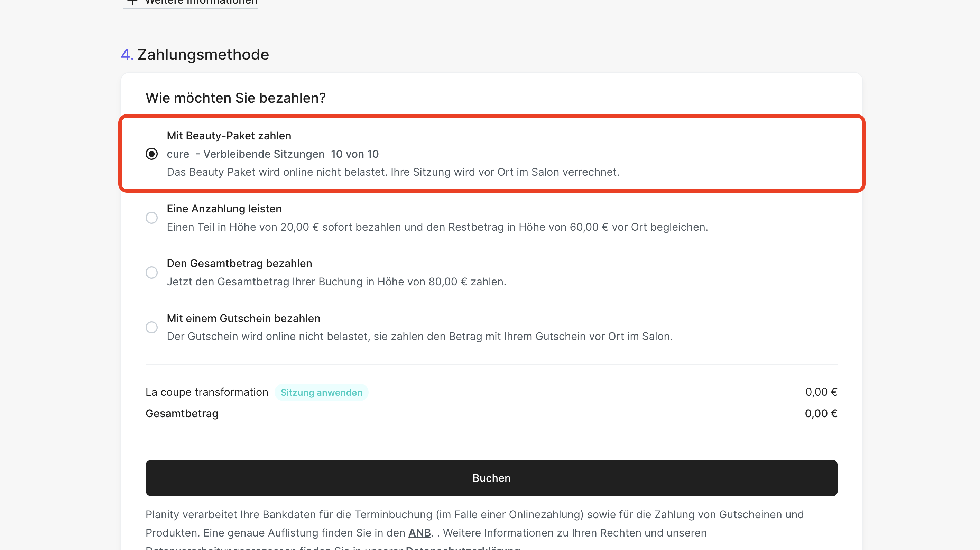Click the Eine Anzahlung leisten label text
The image size is (980, 550).
(x=224, y=209)
